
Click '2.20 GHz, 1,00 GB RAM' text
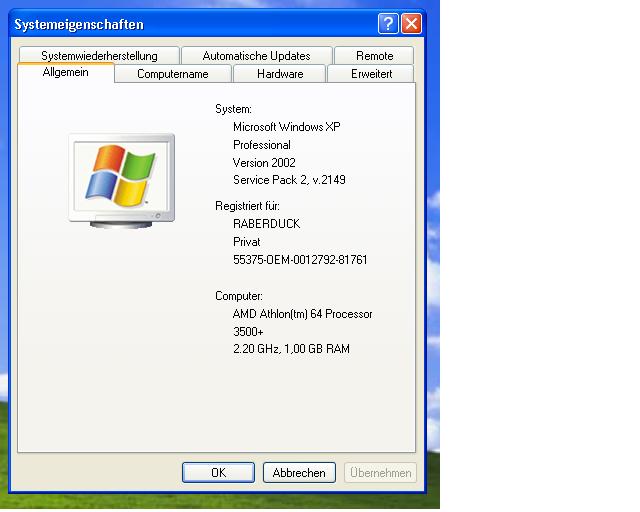pos(291,349)
